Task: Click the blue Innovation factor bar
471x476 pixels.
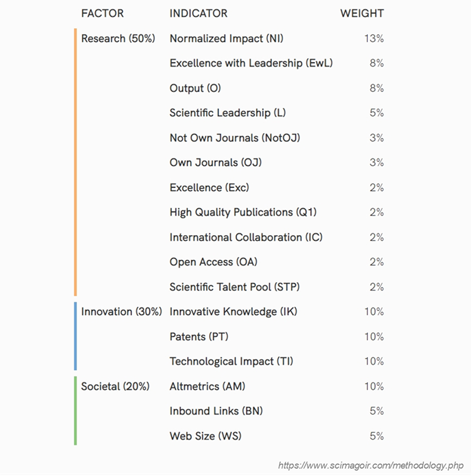Action: pyautogui.click(x=75, y=336)
